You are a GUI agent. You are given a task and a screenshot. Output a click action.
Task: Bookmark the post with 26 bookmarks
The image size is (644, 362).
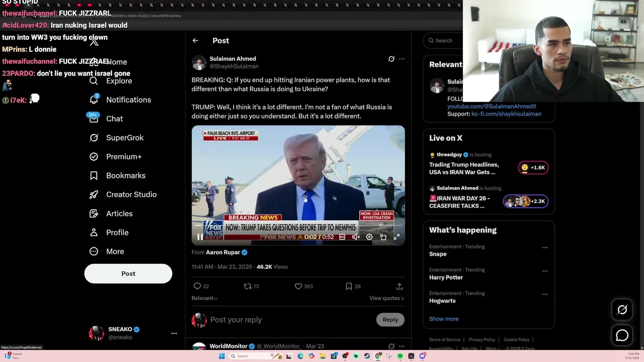pos(349,286)
